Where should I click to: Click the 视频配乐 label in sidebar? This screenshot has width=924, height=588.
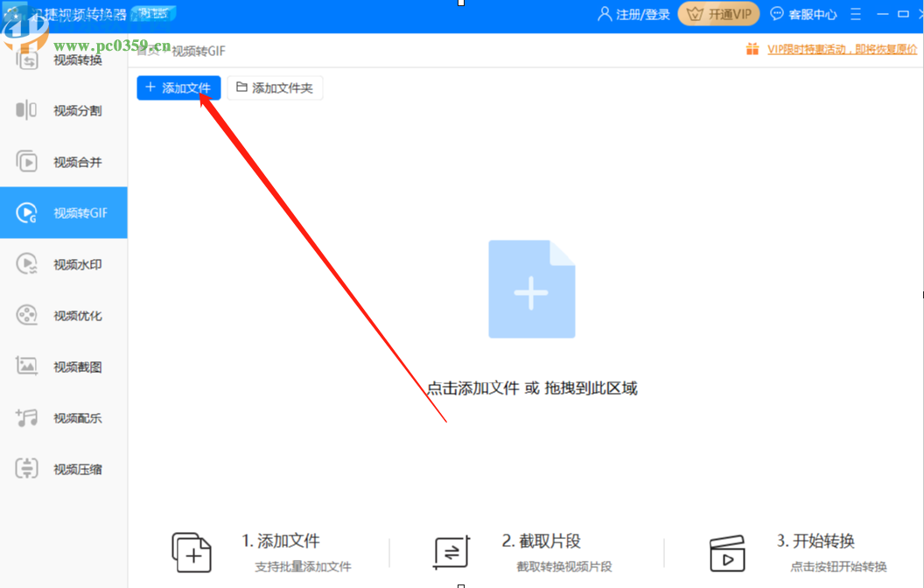click(78, 418)
